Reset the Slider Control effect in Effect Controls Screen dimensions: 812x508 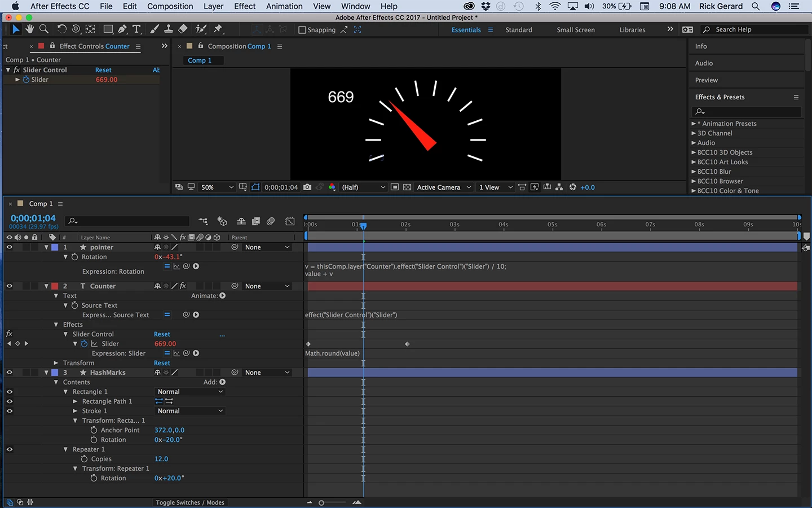point(103,70)
